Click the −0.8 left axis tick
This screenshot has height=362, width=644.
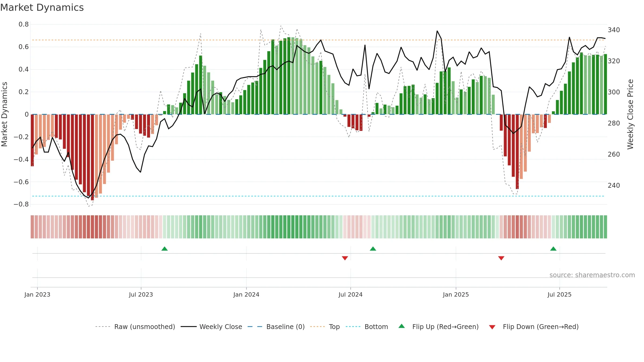point(21,204)
